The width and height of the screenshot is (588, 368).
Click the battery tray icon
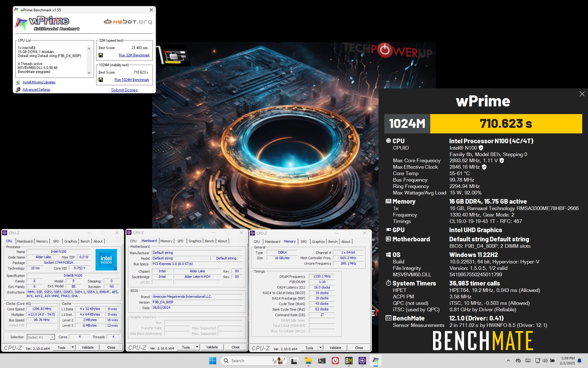coord(552,361)
